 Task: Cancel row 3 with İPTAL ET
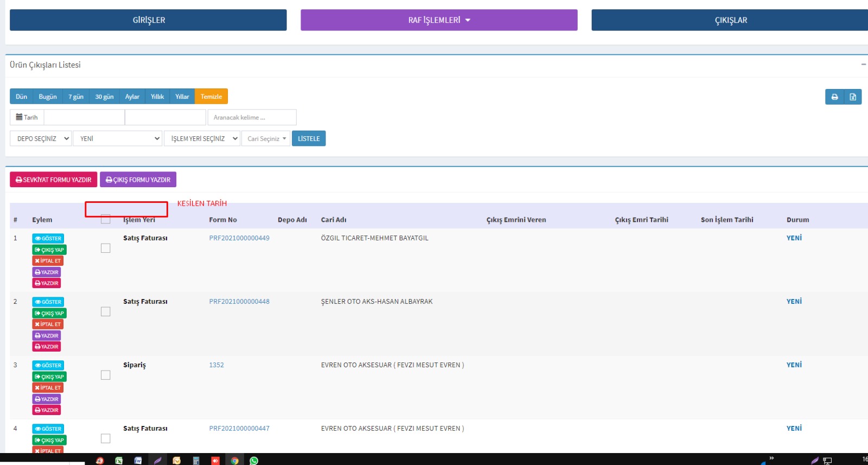point(48,388)
